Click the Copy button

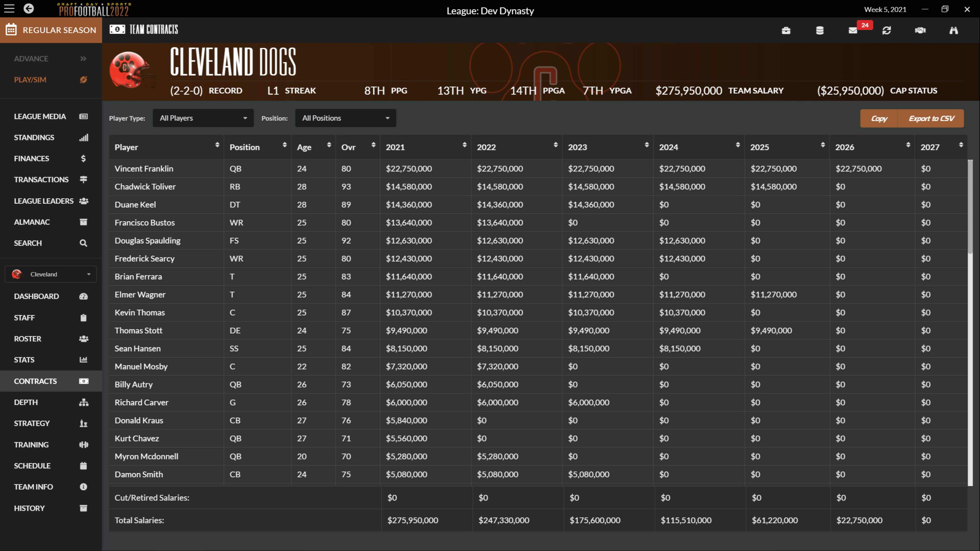coord(879,119)
